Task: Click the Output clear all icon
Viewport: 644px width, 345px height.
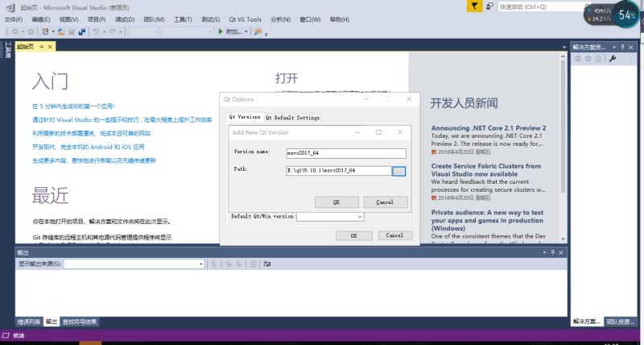Action: pos(254,264)
